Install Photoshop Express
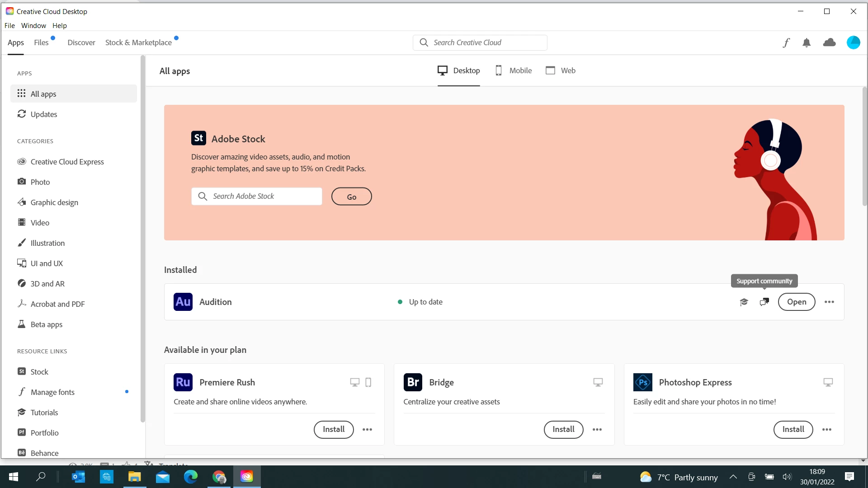The image size is (868, 488). (x=793, y=429)
